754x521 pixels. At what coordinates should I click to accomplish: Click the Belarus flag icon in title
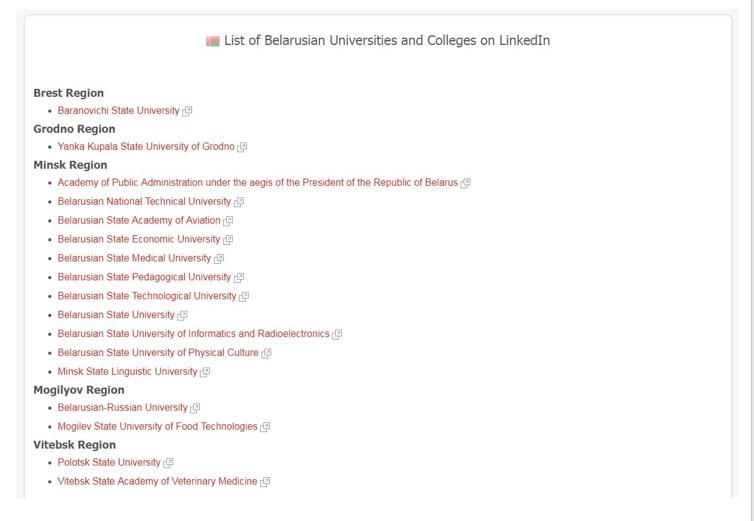213,41
